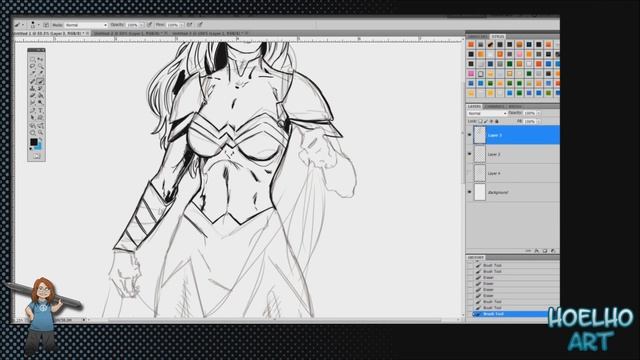Select the Quick Selection tool

pos(40,66)
